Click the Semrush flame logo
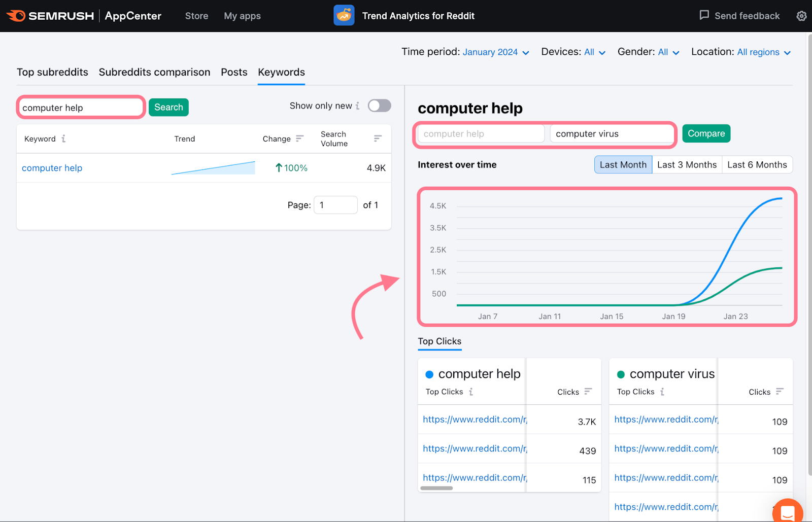Viewport: 812px width, 522px height. (x=15, y=16)
